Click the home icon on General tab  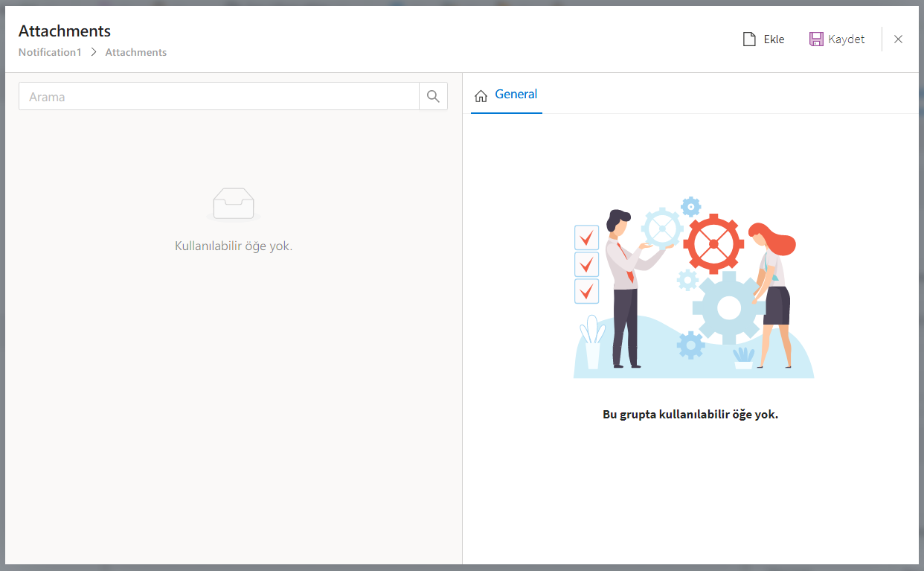(x=481, y=95)
